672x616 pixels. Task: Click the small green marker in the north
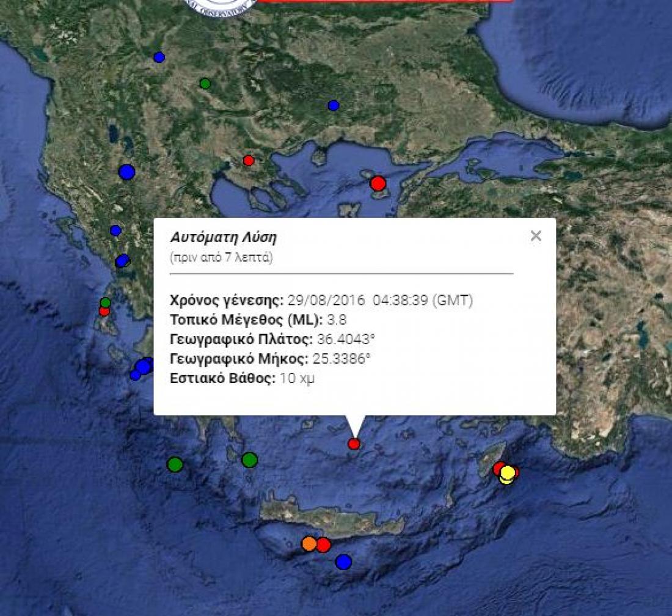(x=205, y=84)
